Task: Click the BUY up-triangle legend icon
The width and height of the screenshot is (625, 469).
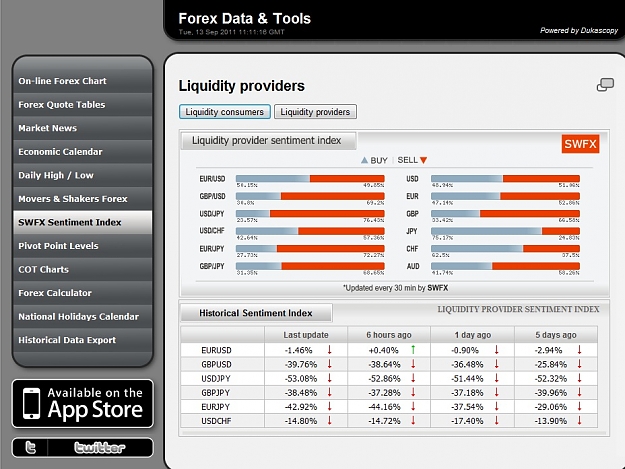Action: pyautogui.click(x=364, y=160)
